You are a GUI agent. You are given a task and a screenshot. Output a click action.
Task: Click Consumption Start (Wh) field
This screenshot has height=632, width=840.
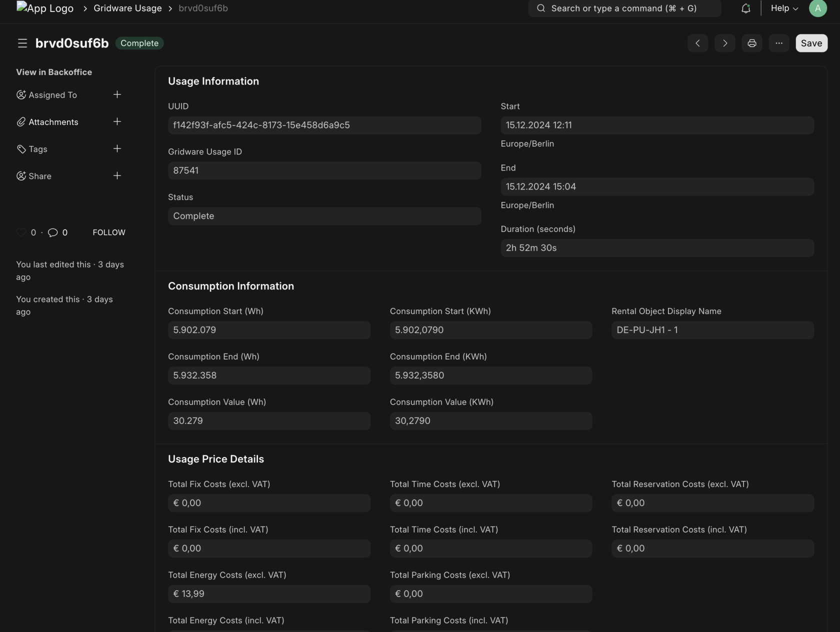[x=269, y=330]
